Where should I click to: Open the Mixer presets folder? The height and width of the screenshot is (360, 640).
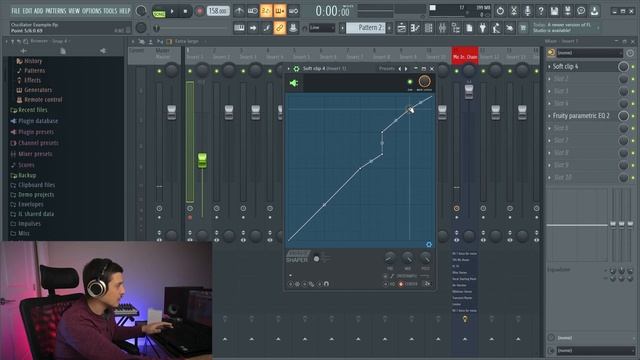coord(35,154)
